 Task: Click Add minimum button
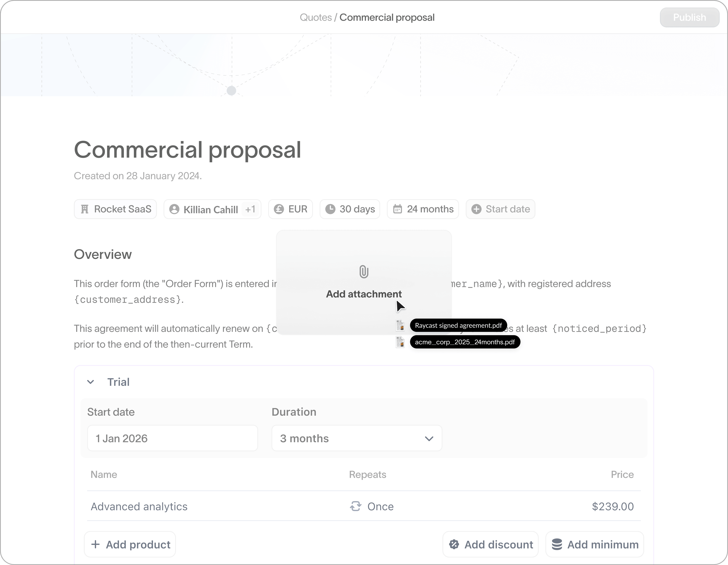tap(594, 545)
